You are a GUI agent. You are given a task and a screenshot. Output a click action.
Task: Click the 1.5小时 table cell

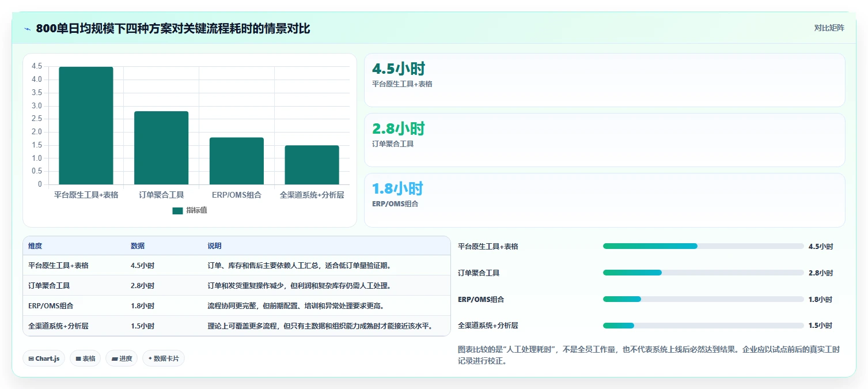point(142,326)
